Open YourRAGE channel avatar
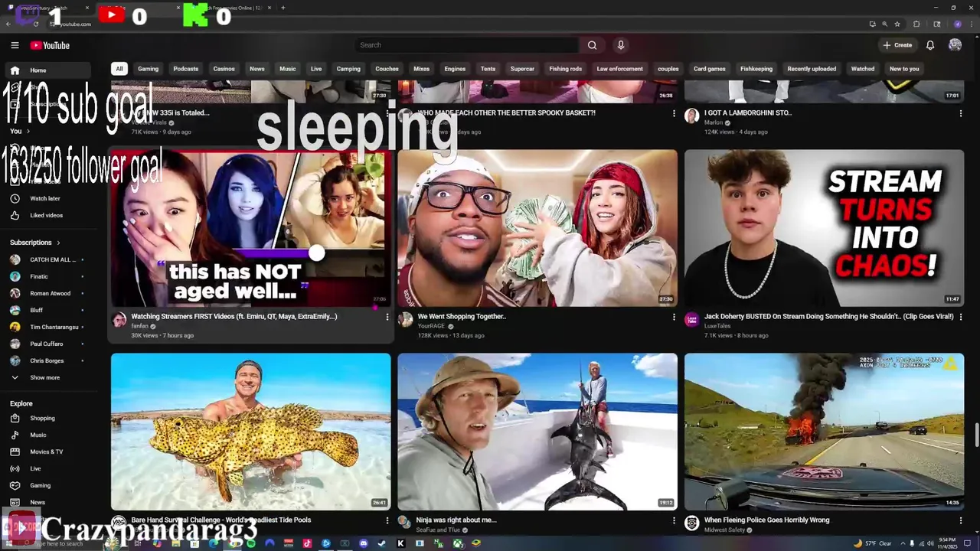This screenshot has width=980, height=551. click(405, 319)
